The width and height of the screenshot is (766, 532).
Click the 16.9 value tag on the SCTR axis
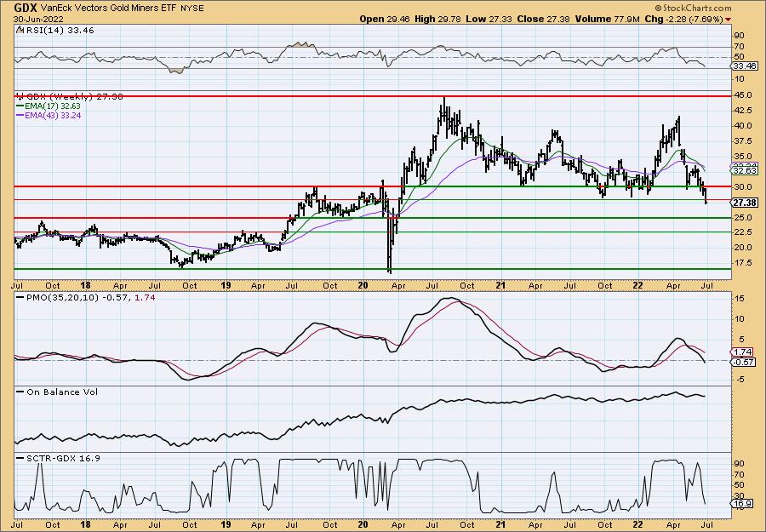coord(743,504)
